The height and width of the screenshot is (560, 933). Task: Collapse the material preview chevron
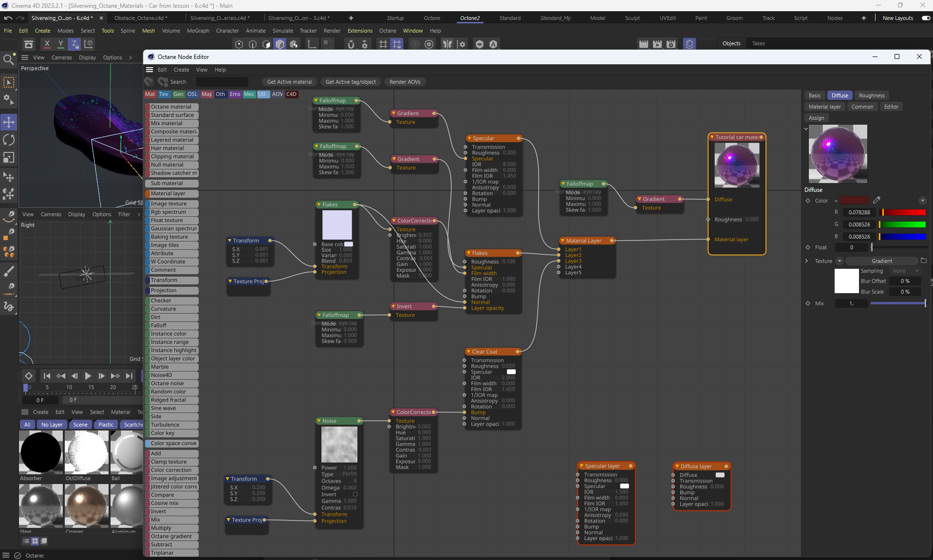click(x=806, y=129)
